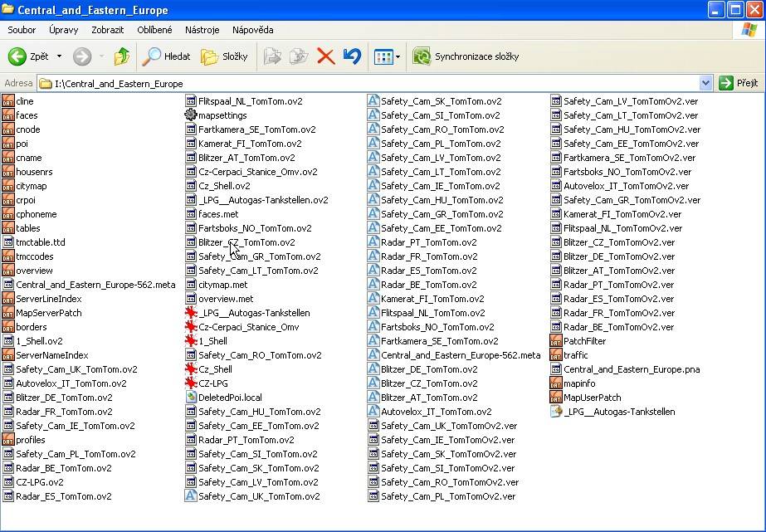Open the Soubor menu

pyautogui.click(x=22, y=30)
